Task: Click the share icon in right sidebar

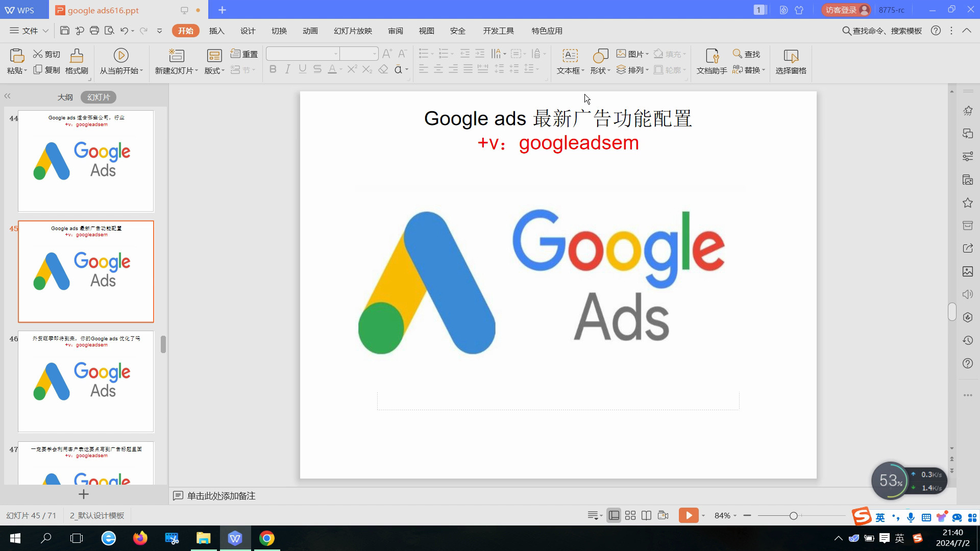Action: point(968,248)
